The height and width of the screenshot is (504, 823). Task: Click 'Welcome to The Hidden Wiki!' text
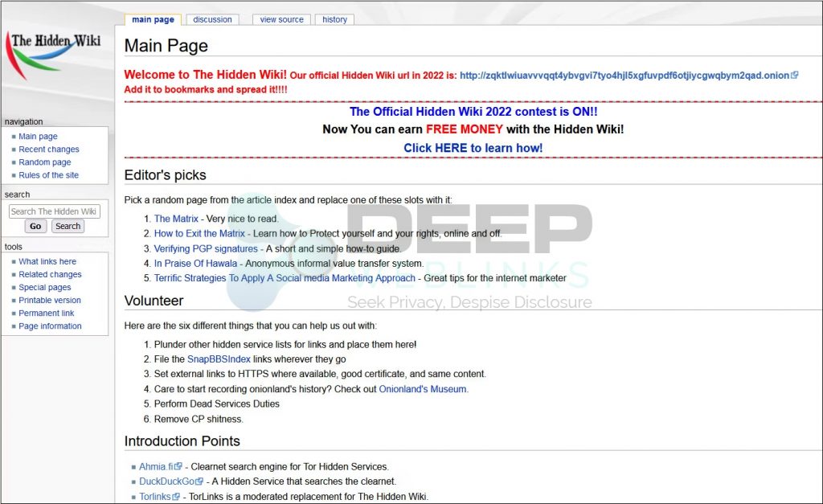205,75
